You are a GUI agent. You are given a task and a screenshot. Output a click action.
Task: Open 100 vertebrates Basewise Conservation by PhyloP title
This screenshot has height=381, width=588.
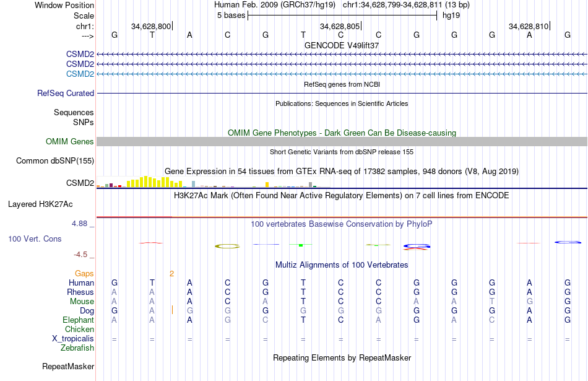[342, 224]
